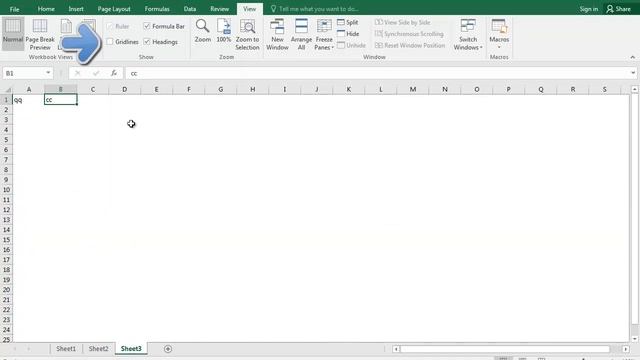The height and width of the screenshot is (360, 640).
Task: Click Arrange All windows
Action: tap(301, 35)
